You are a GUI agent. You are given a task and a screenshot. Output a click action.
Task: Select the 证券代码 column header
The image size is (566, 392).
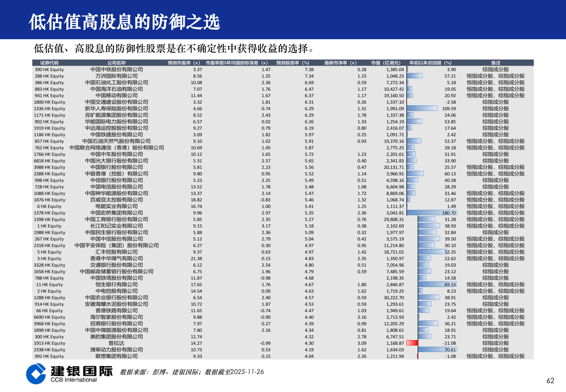[x=50, y=62]
